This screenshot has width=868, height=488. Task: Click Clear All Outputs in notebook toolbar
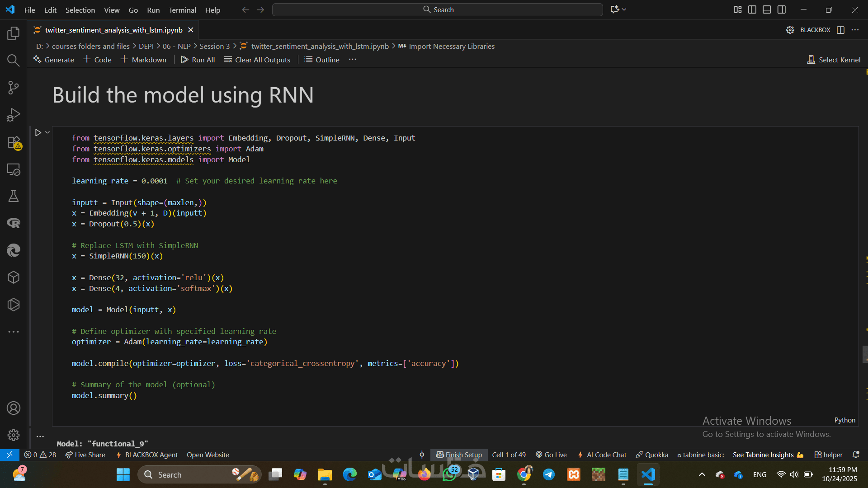(x=257, y=60)
